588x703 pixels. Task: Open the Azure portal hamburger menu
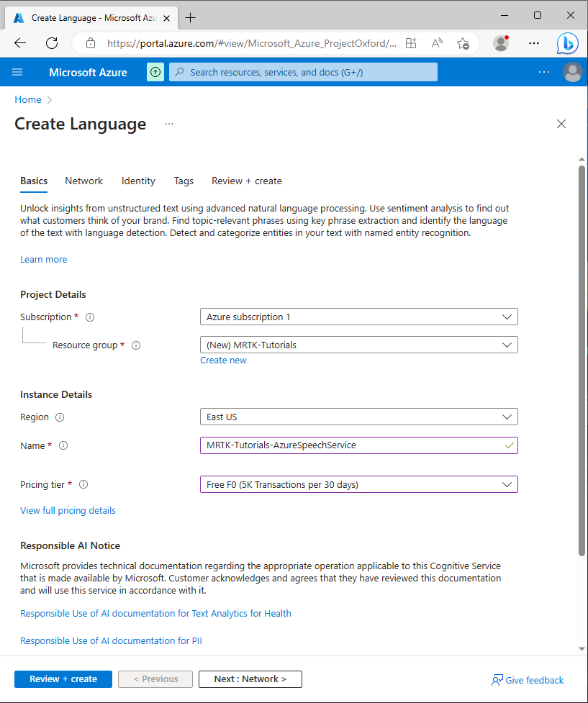pyautogui.click(x=17, y=72)
